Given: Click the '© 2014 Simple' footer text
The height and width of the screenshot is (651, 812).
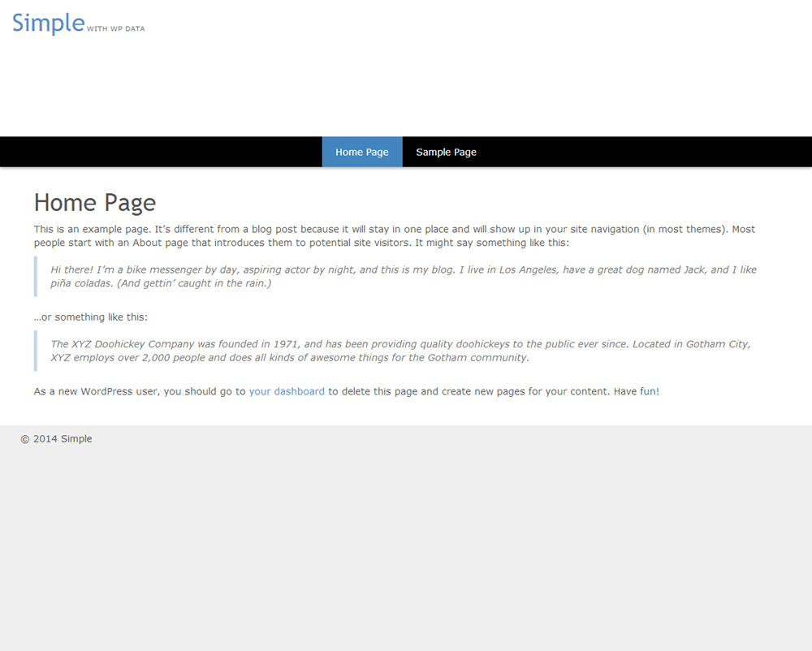Looking at the screenshot, I should pyautogui.click(x=57, y=439).
